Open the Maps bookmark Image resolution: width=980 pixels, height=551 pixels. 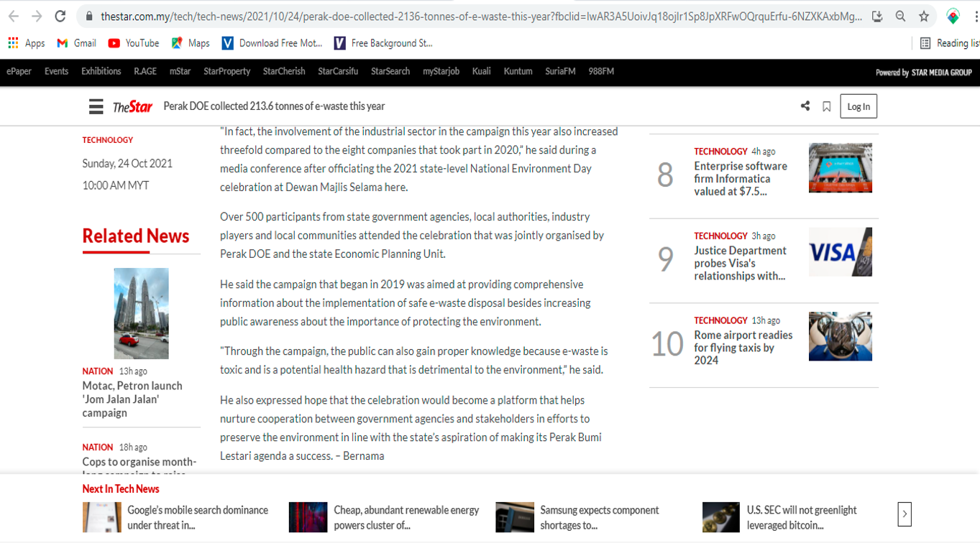pyautogui.click(x=191, y=43)
